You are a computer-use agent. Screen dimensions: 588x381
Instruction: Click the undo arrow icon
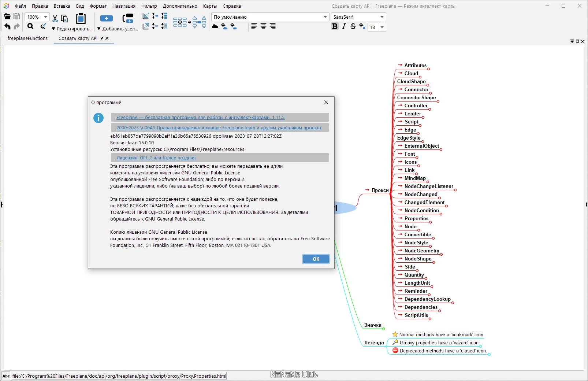pyautogui.click(x=7, y=26)
